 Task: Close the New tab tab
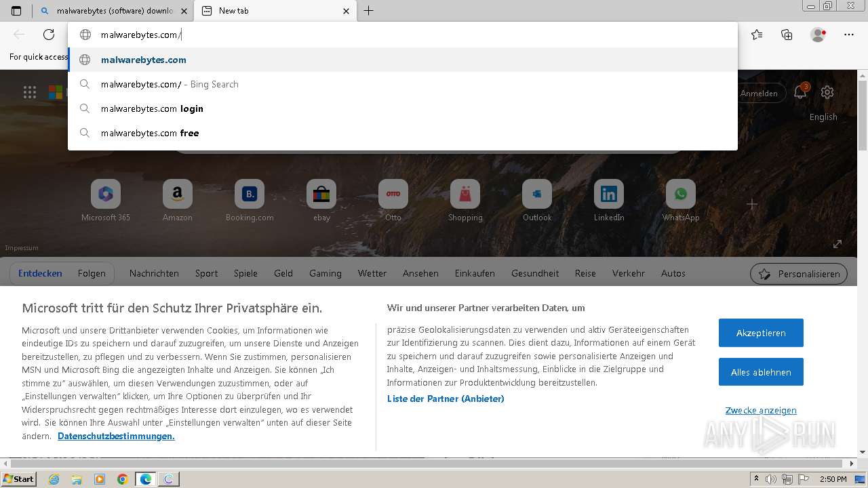click(x=347, y=11)
